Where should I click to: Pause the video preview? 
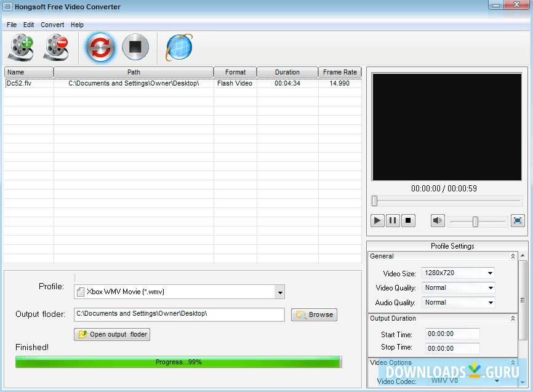click(393, 220)
